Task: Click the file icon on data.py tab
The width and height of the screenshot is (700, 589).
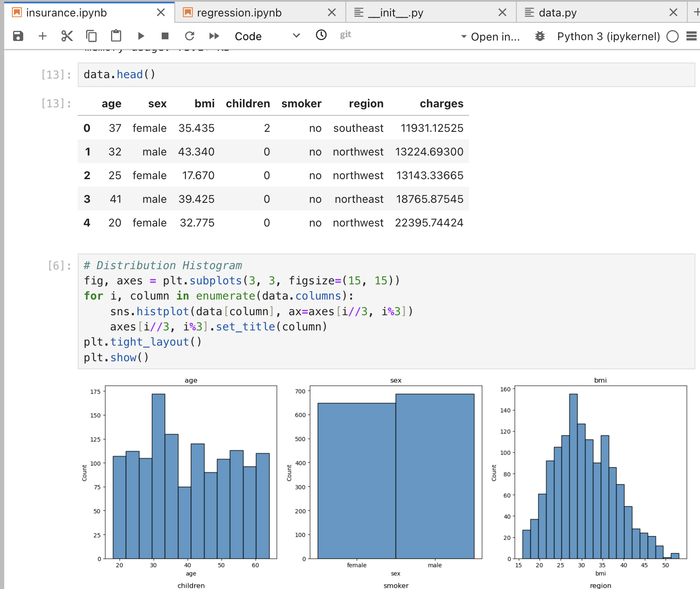Action: [529, 12]
